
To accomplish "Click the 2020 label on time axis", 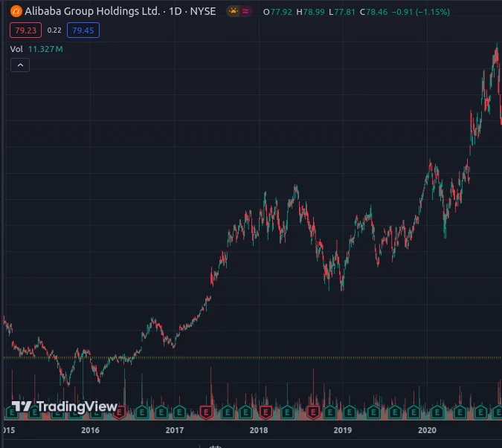I will coord(427,430).
